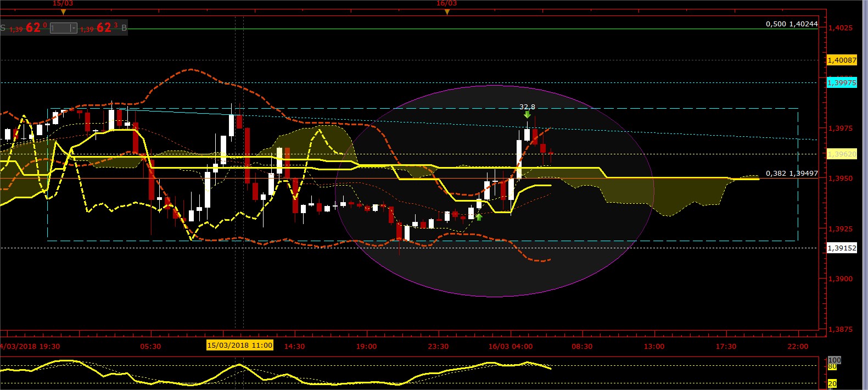868x390 pixels.
Task: Click the green up arrow signal under the candles
Action: (x=479, y=217)
